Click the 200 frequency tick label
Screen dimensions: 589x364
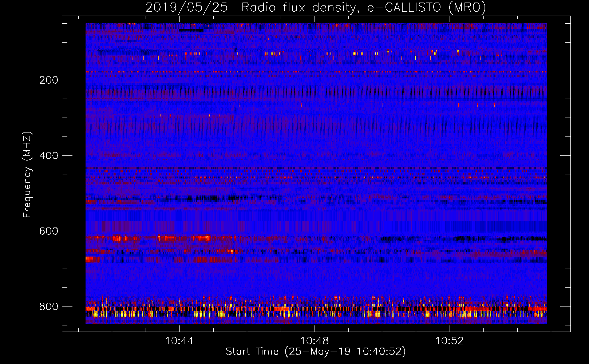point(49,80)
